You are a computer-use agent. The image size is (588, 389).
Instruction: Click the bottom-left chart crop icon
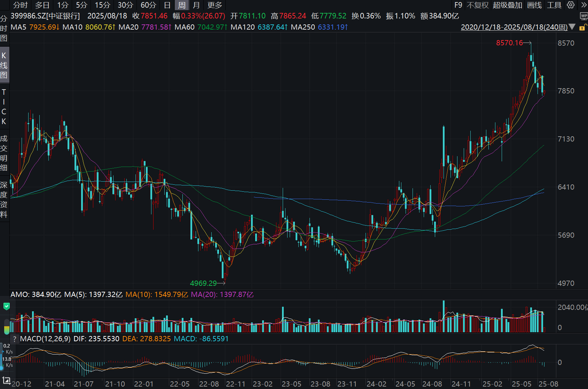pyautogui.click(x=6, y=380)
